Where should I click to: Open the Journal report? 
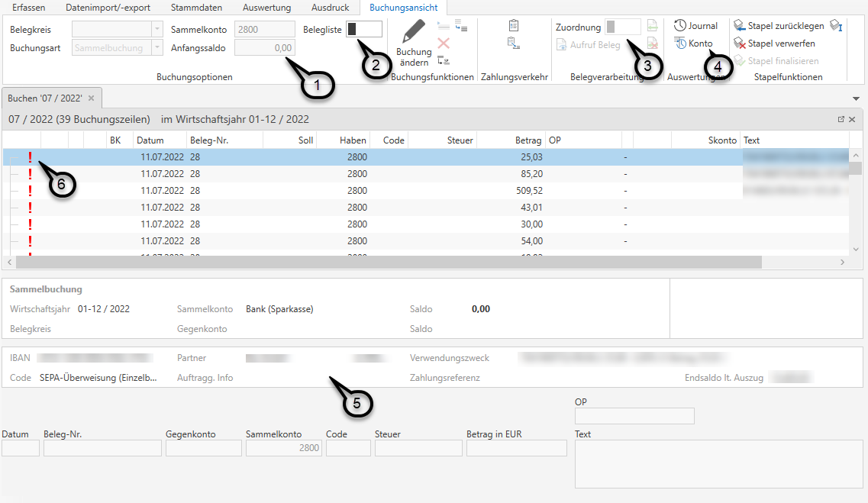[x=695, y=26]
